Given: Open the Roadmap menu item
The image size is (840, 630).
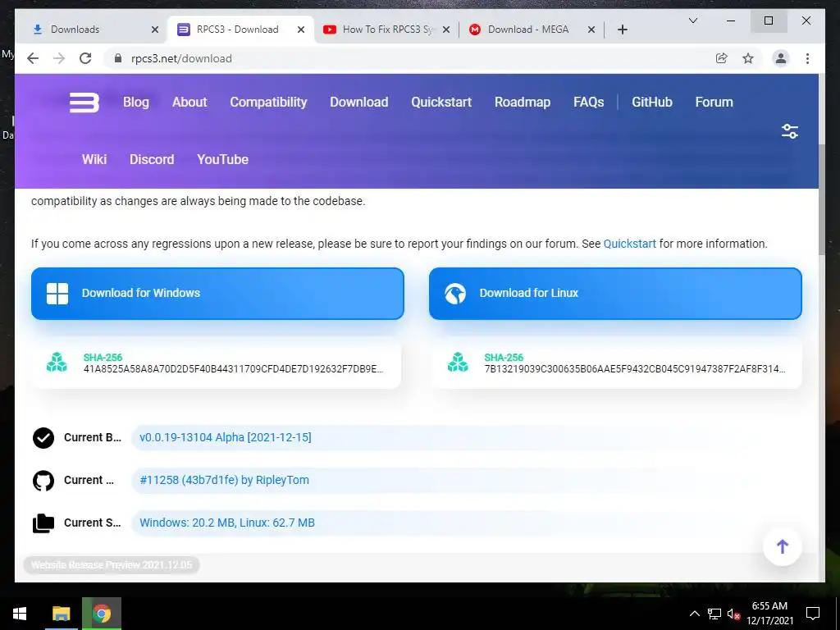Looking at the screenshot, I should tap(523, 103).
